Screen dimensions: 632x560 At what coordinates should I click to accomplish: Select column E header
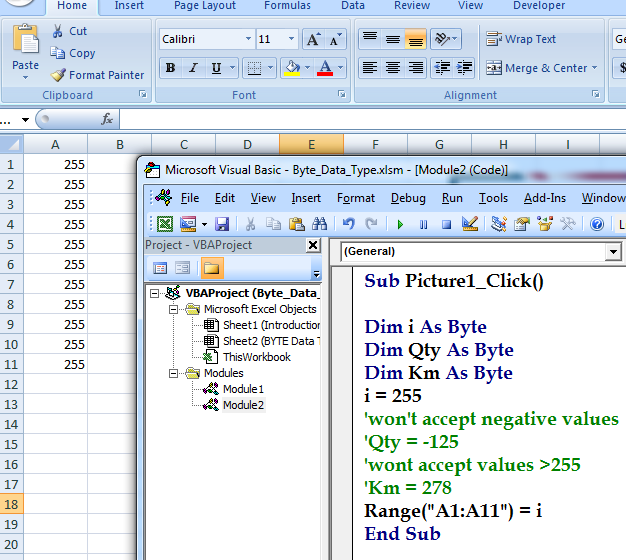click(311, 144)
